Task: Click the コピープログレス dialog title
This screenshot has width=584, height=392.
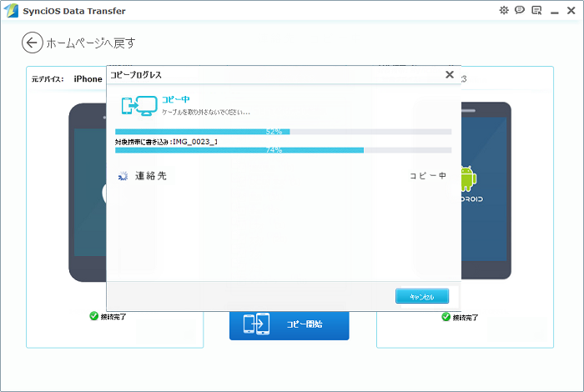Action: (x=136, y=75)
